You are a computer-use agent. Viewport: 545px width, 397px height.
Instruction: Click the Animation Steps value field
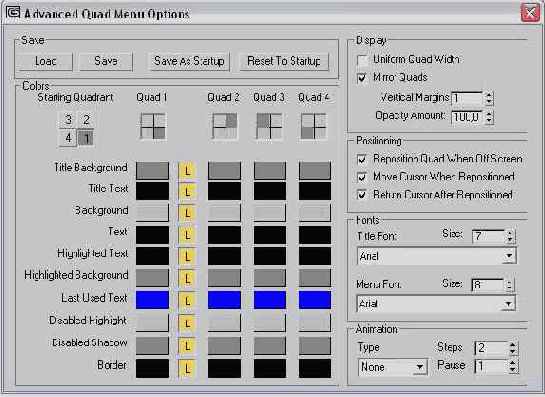click(x=491, y=348)
